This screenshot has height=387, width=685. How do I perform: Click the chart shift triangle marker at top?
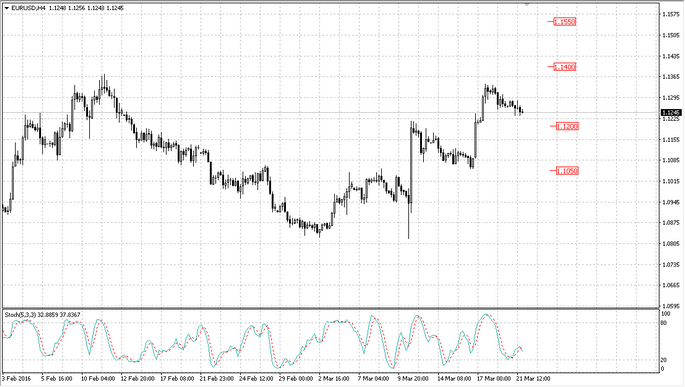point(527,4)
